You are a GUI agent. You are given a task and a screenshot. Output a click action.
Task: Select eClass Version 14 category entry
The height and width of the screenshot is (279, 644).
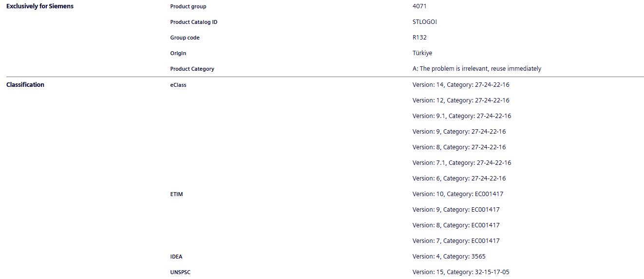click(461, 85)
